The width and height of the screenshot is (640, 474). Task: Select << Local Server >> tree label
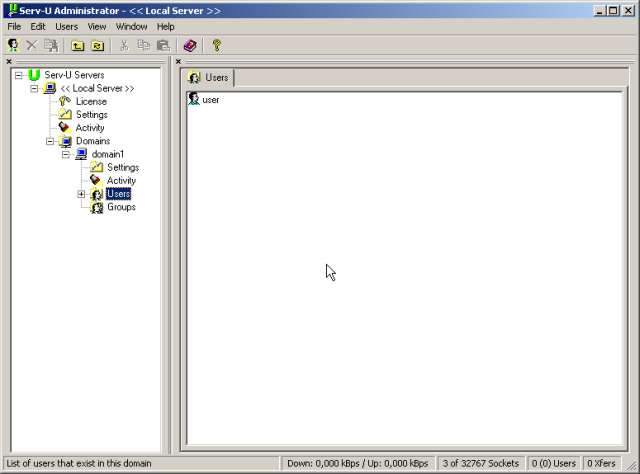coord(97,88)
